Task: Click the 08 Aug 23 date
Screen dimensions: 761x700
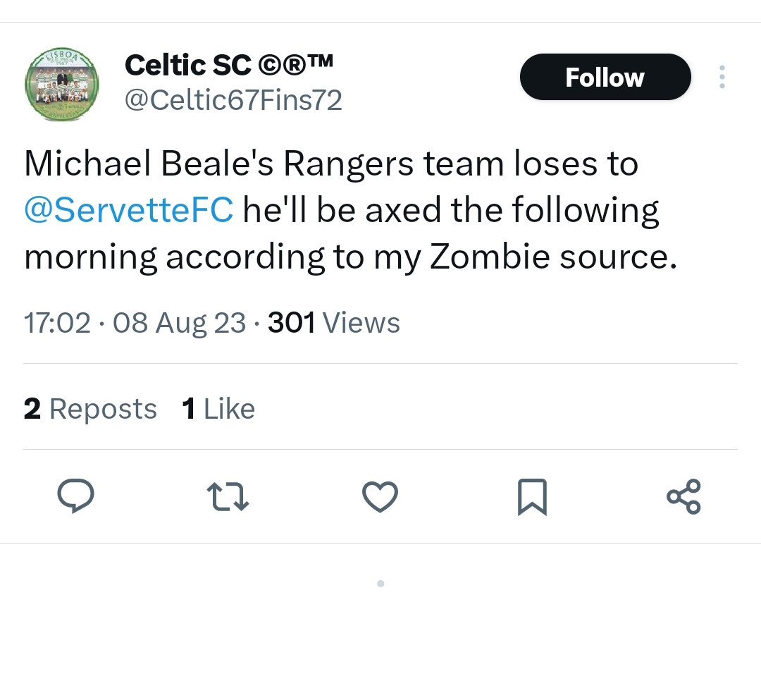Action: [x=179, y=323]
